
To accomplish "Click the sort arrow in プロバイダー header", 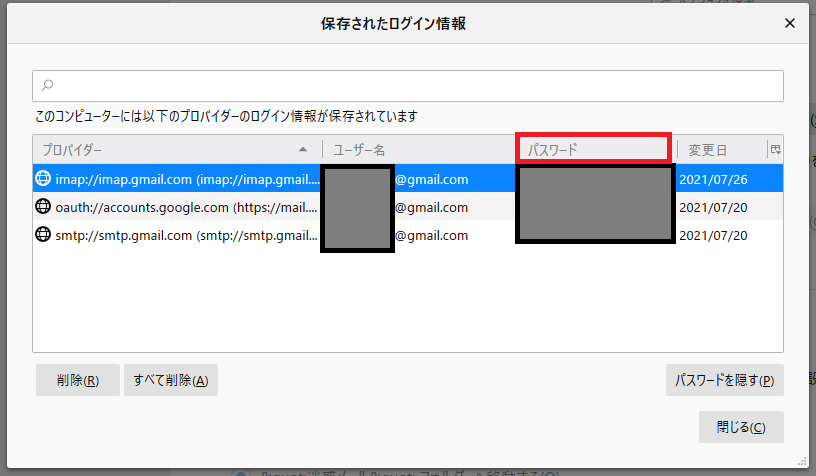I will click(x=303, y=150).
